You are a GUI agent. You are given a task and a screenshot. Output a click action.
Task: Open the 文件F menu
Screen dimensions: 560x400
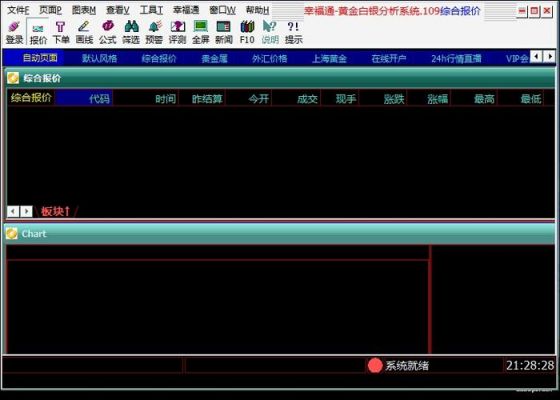18,10
